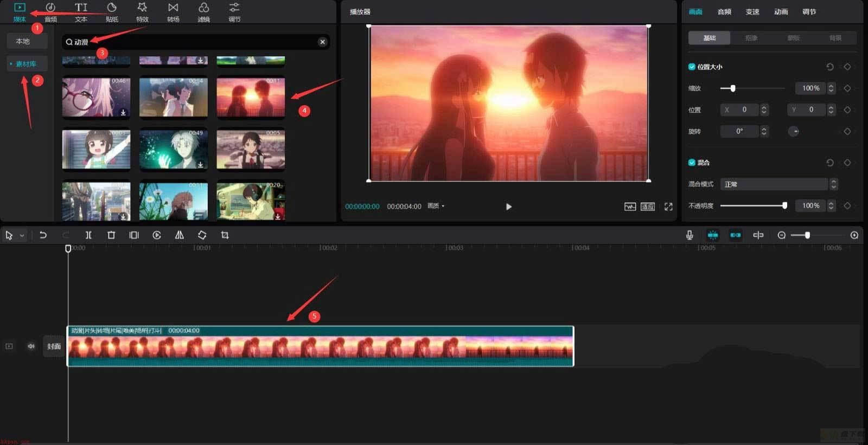Mirror the selected clip
This screenshot has height=445, width=868.
coord(179,235)
